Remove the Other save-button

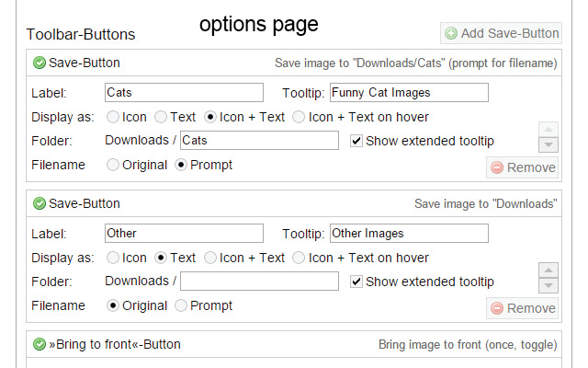click(x=523, y=308)
